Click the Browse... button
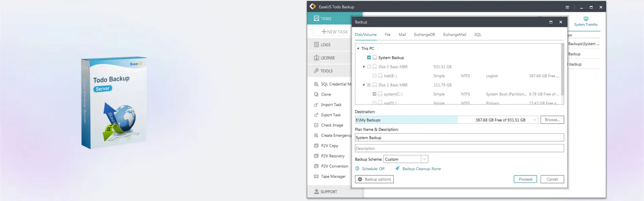The image size is (644, 201). (x=552, y=120)
